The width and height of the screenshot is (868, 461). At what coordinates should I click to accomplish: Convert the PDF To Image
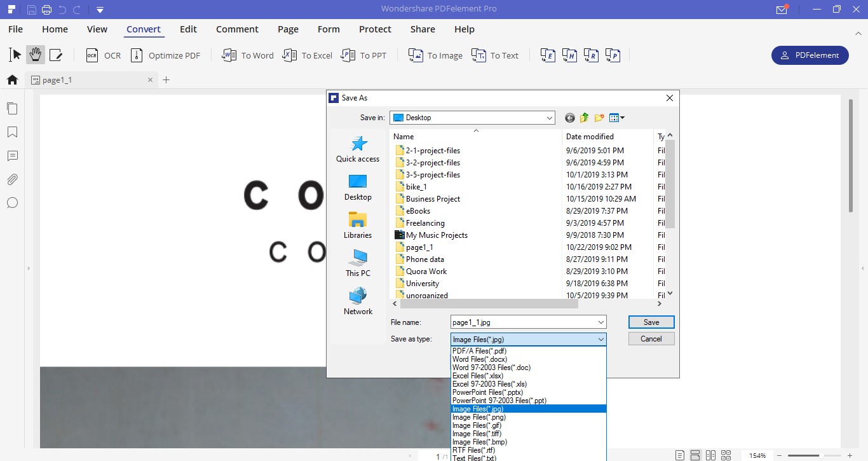pos(435,55)
